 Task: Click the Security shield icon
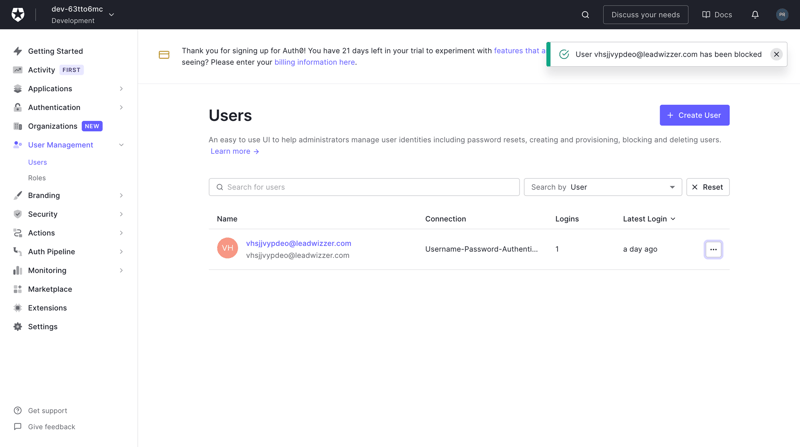click(x=18, y=214)
